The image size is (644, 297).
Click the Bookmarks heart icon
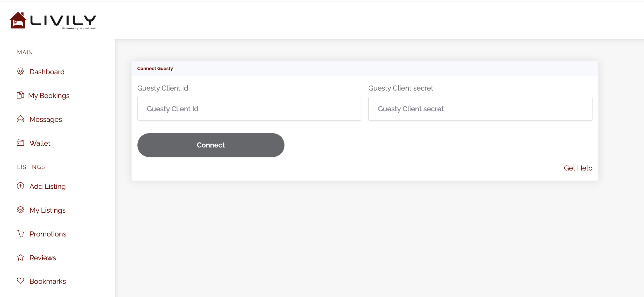point(20,281)
